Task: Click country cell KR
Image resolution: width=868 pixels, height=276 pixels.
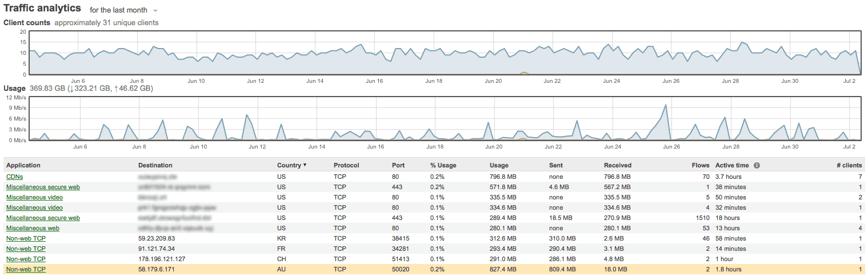Action: click(x=281, y=238)
